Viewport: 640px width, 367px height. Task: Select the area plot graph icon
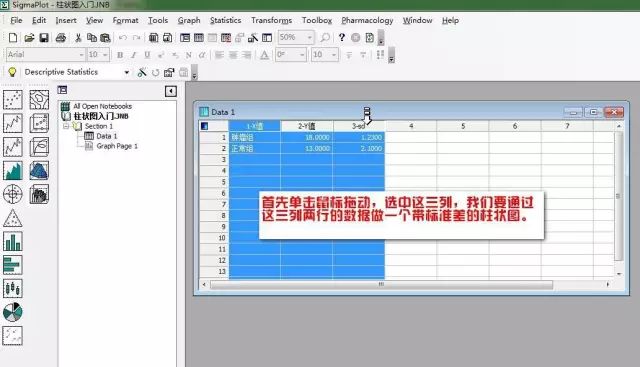[x=13, y=171]
